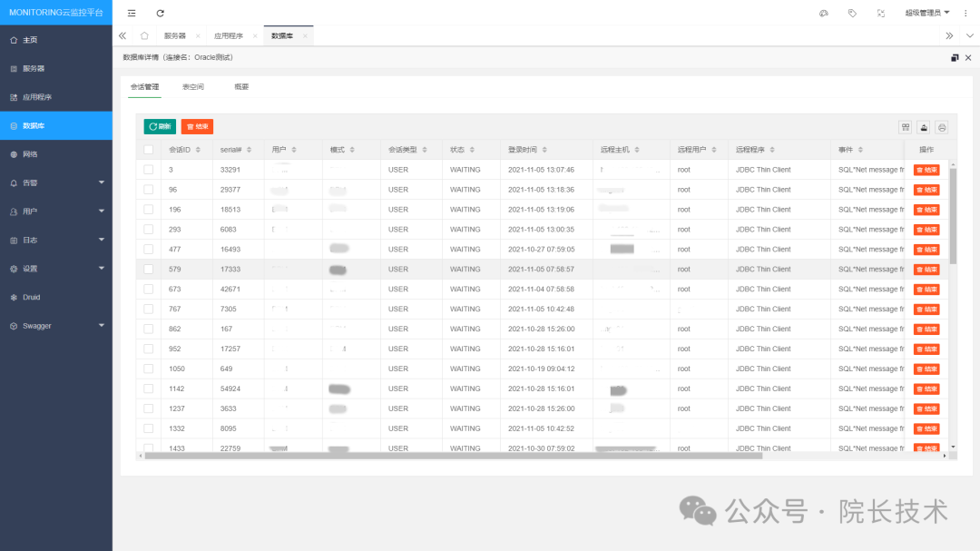Click the export icon above table

coord(924,127)
